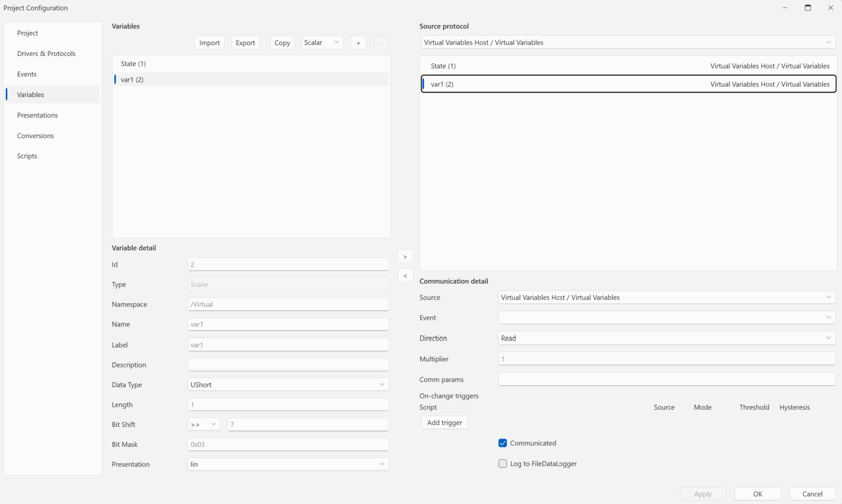
Task: Open the Event dropdown
Action: coord(667,317)
